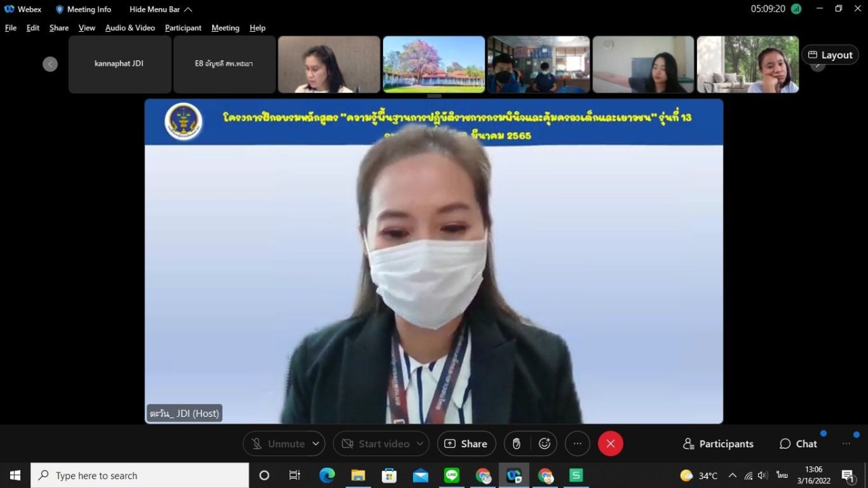Open the first Chrome taskbar icon

point(483,476)
